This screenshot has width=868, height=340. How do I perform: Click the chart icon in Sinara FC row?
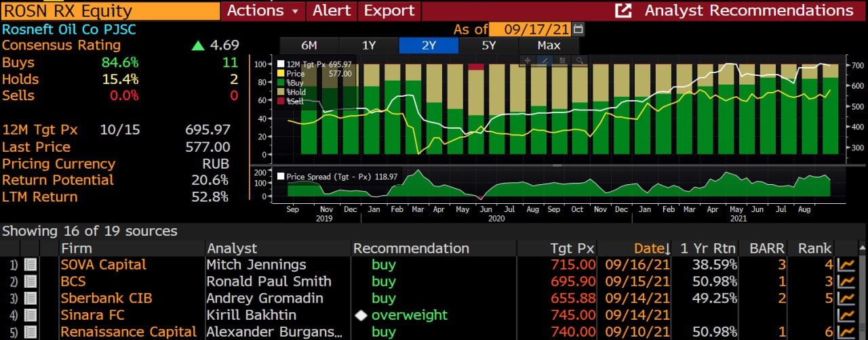coord(846,316)
